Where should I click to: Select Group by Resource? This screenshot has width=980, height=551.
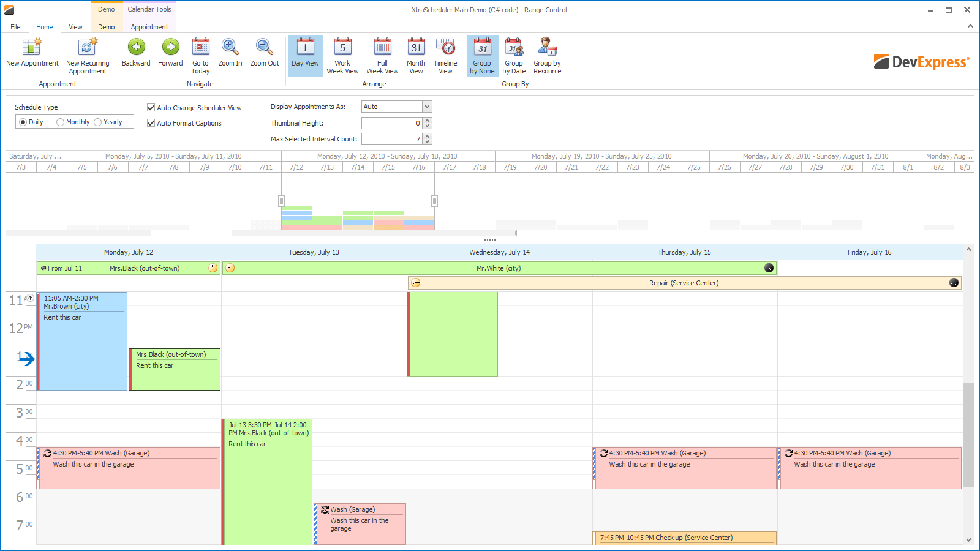pos(547,56)
